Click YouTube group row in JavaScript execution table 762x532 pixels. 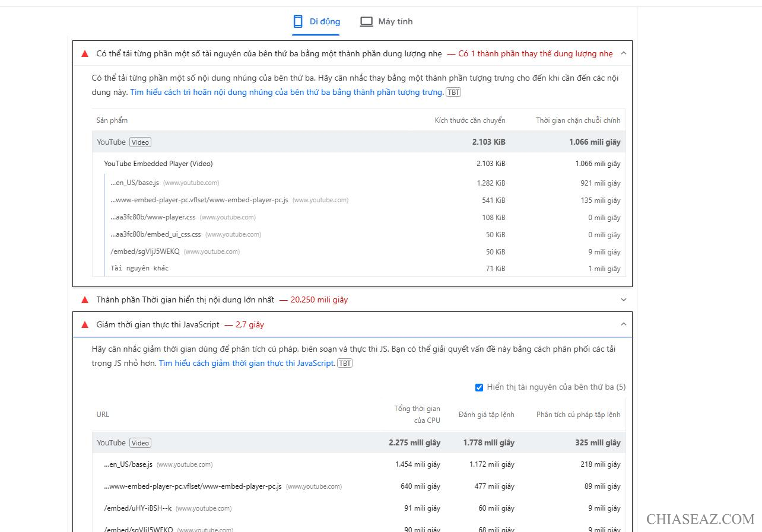click(358, 443)
